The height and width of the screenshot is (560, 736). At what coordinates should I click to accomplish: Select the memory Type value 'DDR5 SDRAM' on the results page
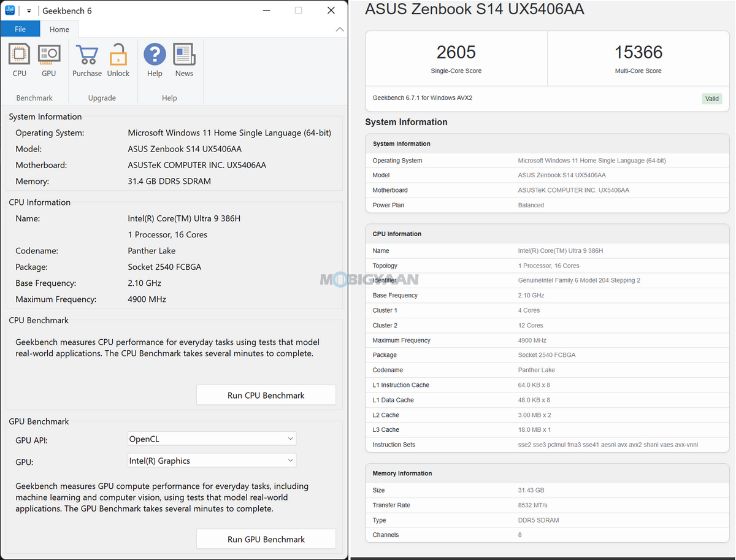(539, 520)
